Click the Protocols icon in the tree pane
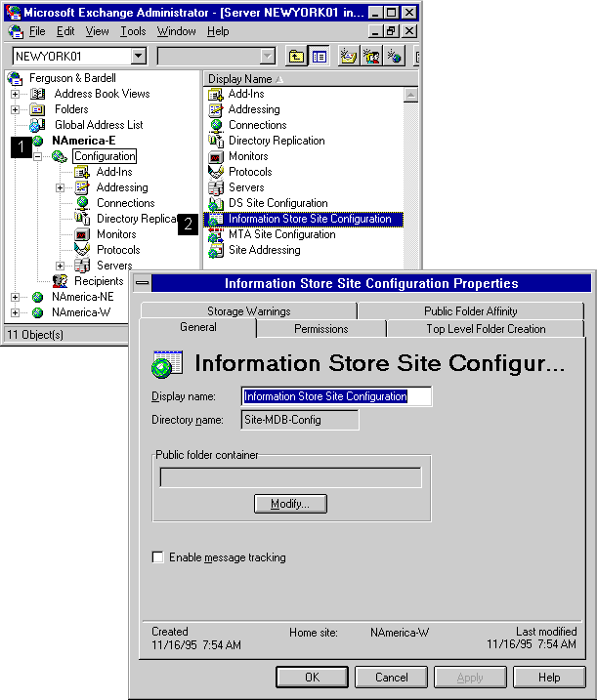597x700 pixels. point(82,250)
